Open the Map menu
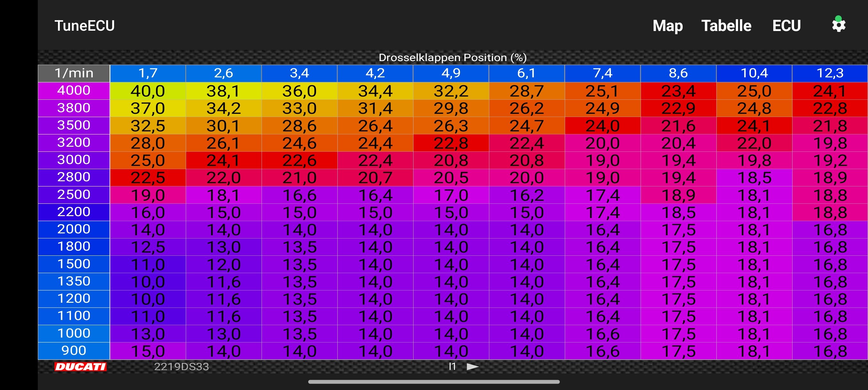 pyautogui.click(x=668, y=26)
